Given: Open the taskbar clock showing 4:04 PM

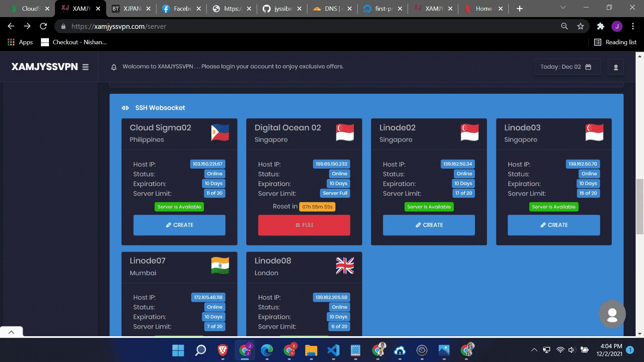Looking at the screenshot, I should (x=609, y=350).
